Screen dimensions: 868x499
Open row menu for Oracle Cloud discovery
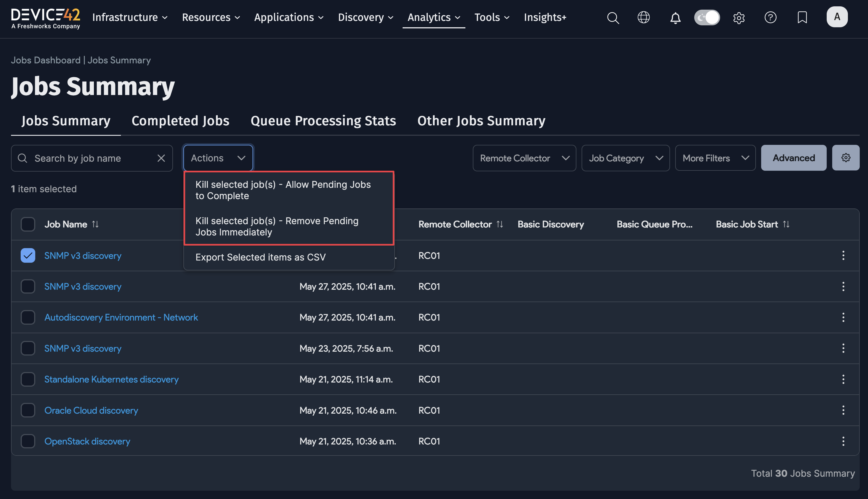coord(843,410)
